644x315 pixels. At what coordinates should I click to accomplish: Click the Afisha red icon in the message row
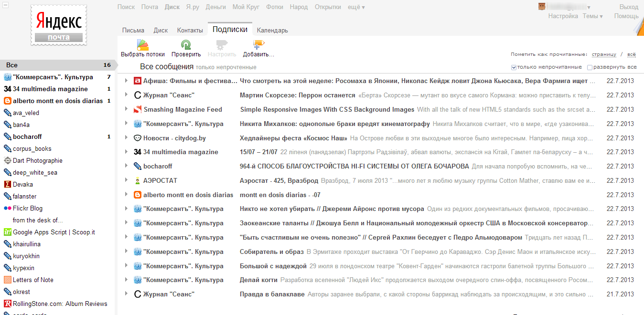[138, 81]
